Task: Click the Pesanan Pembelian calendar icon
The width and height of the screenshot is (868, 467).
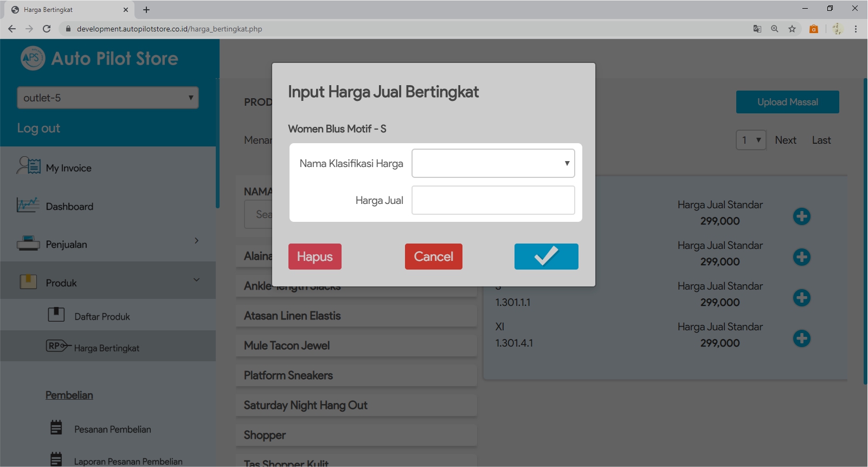Action: (56, 428)
